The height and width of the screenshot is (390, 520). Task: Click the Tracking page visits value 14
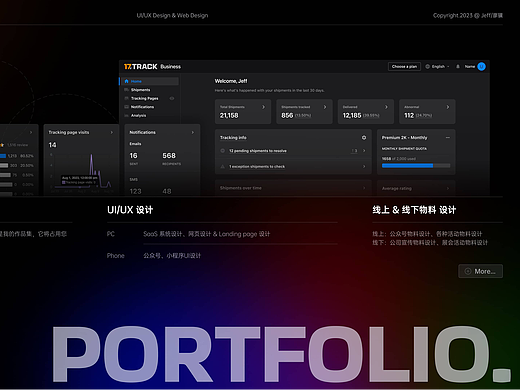[52, 145]
